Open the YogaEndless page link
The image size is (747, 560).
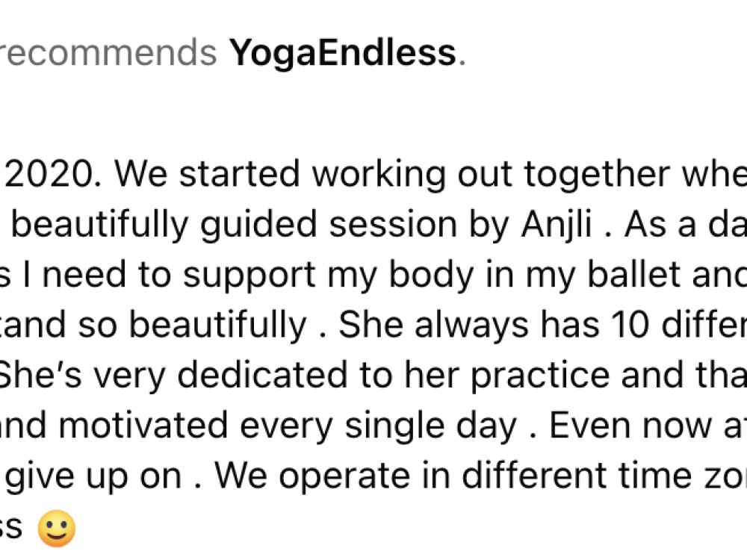coord(343,53)
